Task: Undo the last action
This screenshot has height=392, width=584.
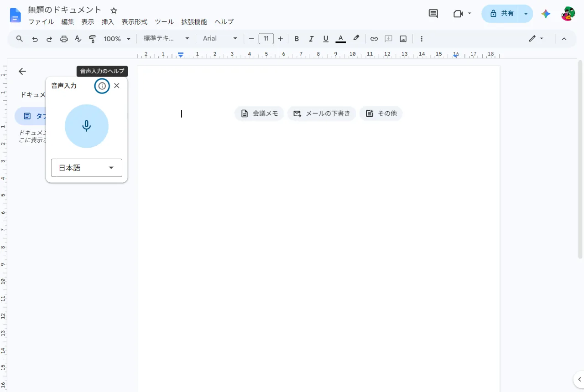Action: click(35, 39)
